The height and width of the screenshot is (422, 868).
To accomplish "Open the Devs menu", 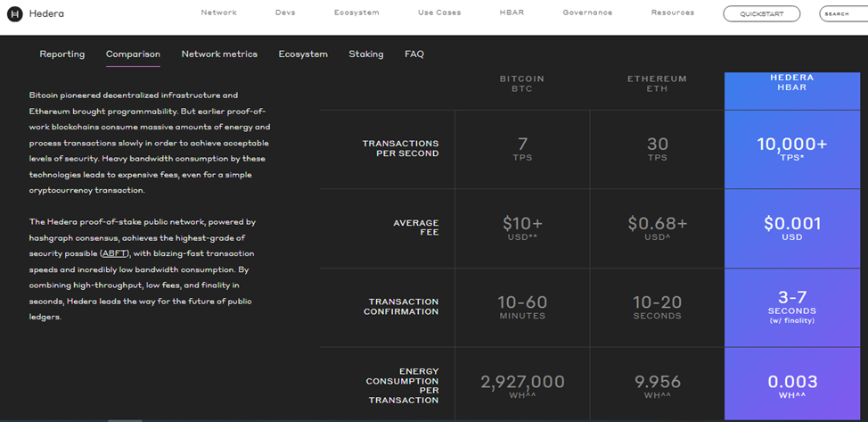I will [285, 12].
